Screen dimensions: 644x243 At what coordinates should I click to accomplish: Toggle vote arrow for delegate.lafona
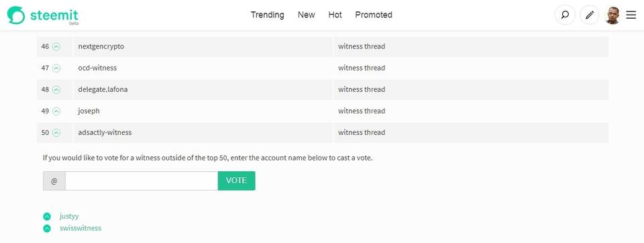[x=56, y=89]
